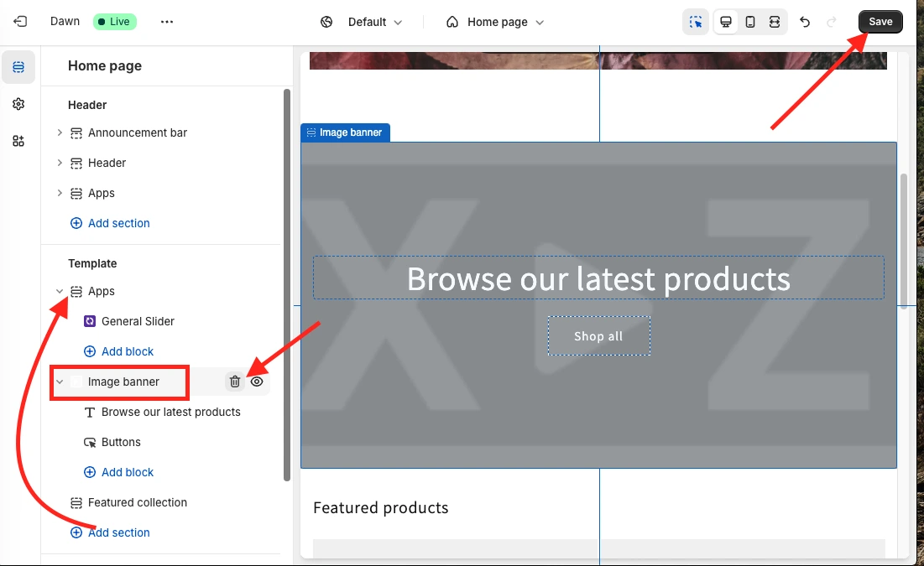Switch to mobile preview
The width and height of the screenshot is (924, 566).
tap(750, 22)
